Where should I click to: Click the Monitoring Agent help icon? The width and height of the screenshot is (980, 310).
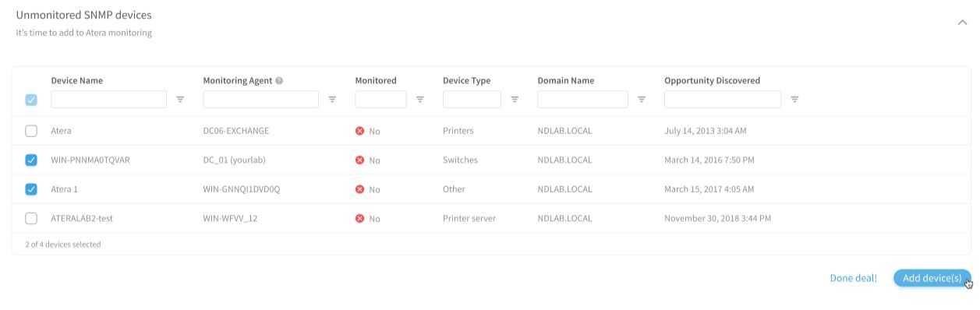(279, 80)
